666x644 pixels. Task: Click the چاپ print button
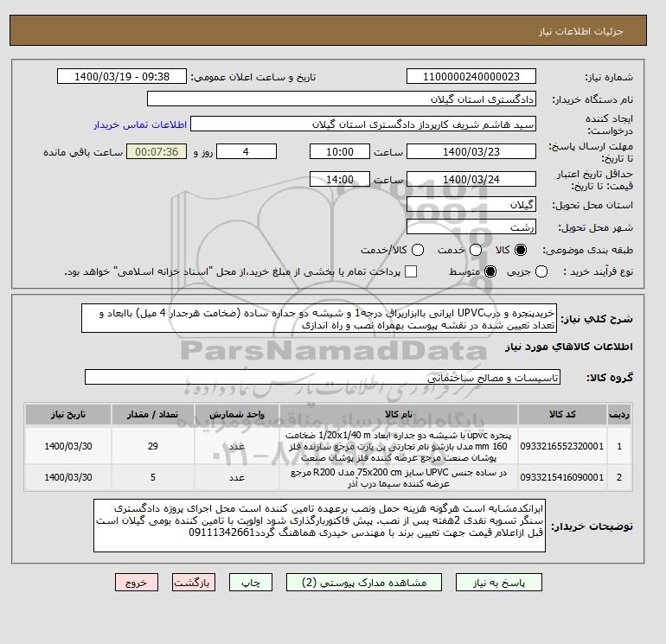(251, 583)
